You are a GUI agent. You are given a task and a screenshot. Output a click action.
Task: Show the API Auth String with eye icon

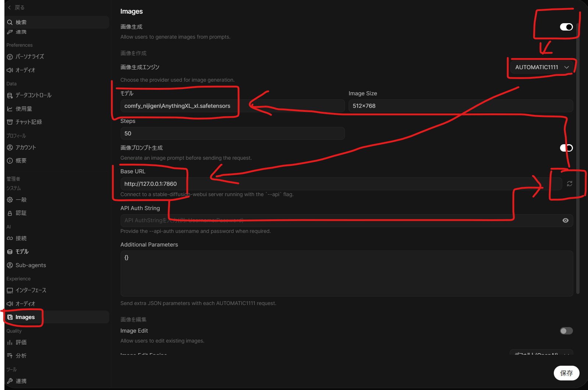click(x=566, y=220)
